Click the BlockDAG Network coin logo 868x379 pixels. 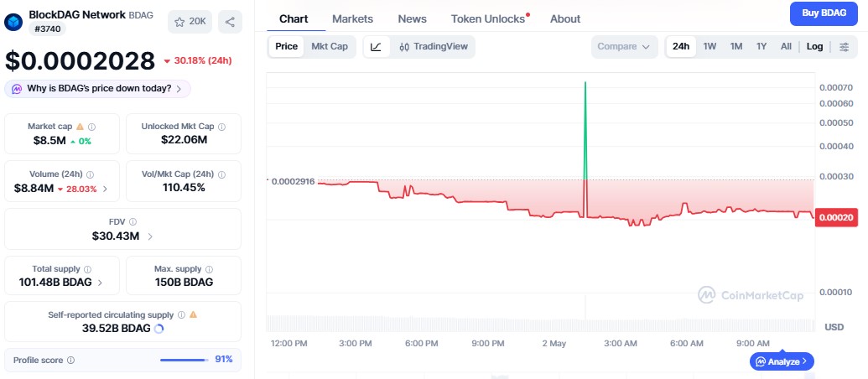(x=13, y=22)
